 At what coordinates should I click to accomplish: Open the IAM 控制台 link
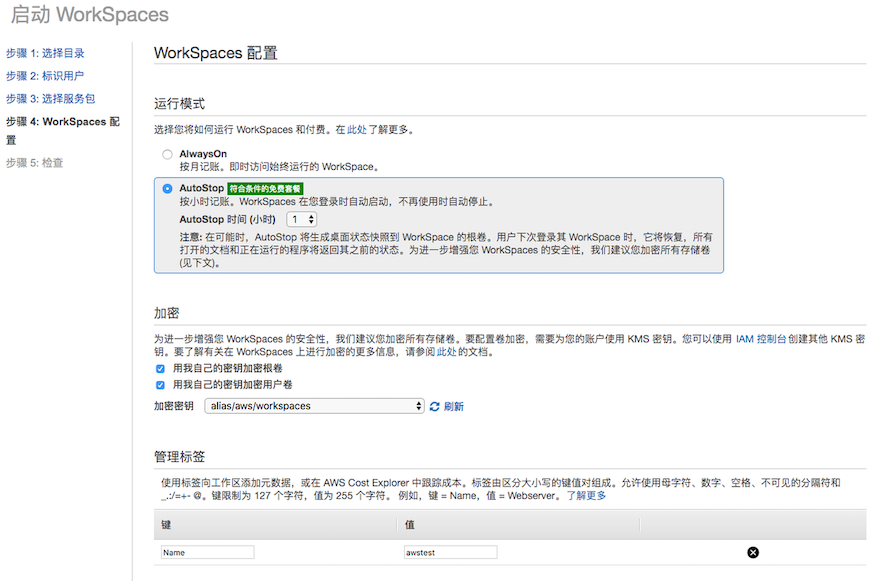coord(761,339)
